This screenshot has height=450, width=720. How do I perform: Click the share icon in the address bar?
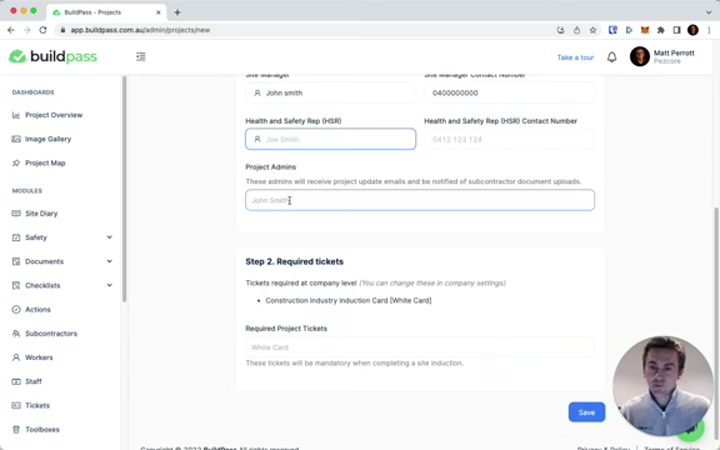[x=577, y=30]
